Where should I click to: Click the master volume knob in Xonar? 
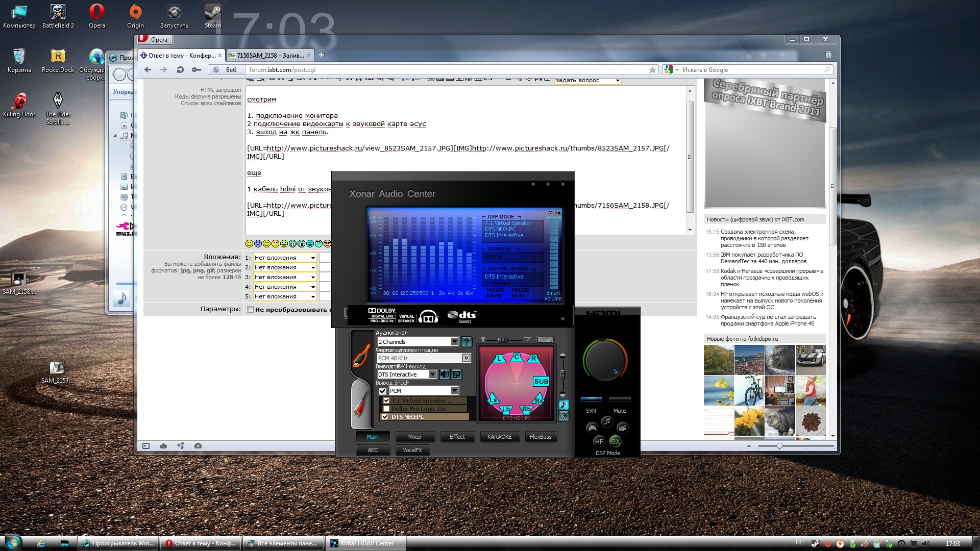tap(605, 361)
